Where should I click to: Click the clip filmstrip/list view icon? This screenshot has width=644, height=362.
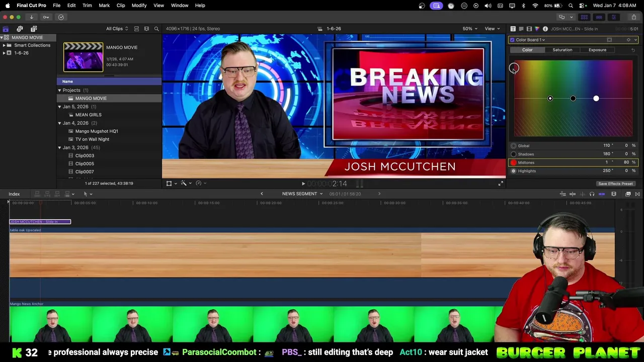(136, 29)
